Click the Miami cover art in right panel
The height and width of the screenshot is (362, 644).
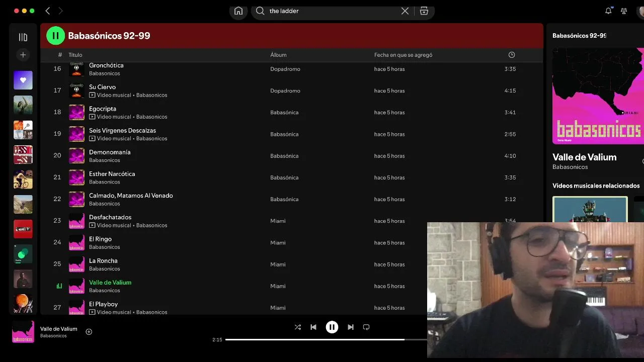598,96
